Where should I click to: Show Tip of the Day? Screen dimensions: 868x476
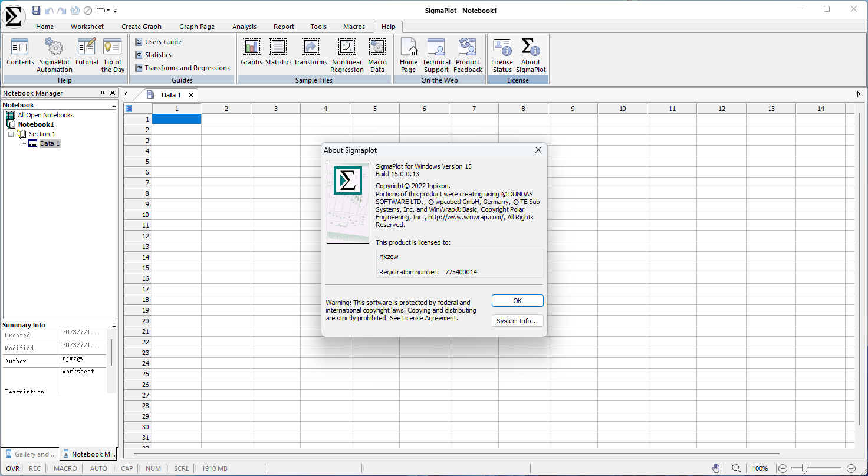coord(113,54)
